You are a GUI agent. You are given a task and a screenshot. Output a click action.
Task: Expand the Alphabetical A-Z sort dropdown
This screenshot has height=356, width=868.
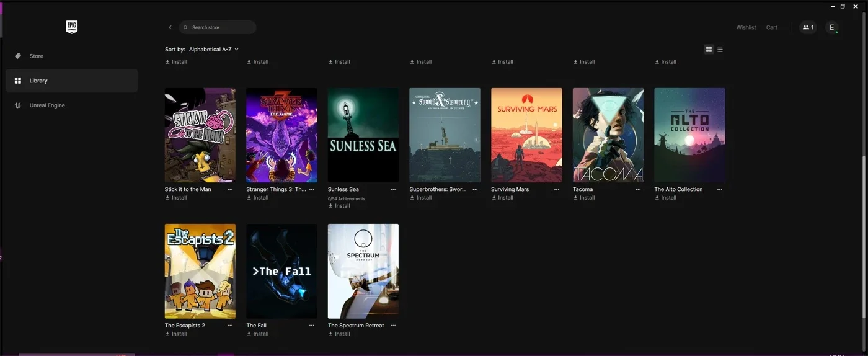[214, 49]
